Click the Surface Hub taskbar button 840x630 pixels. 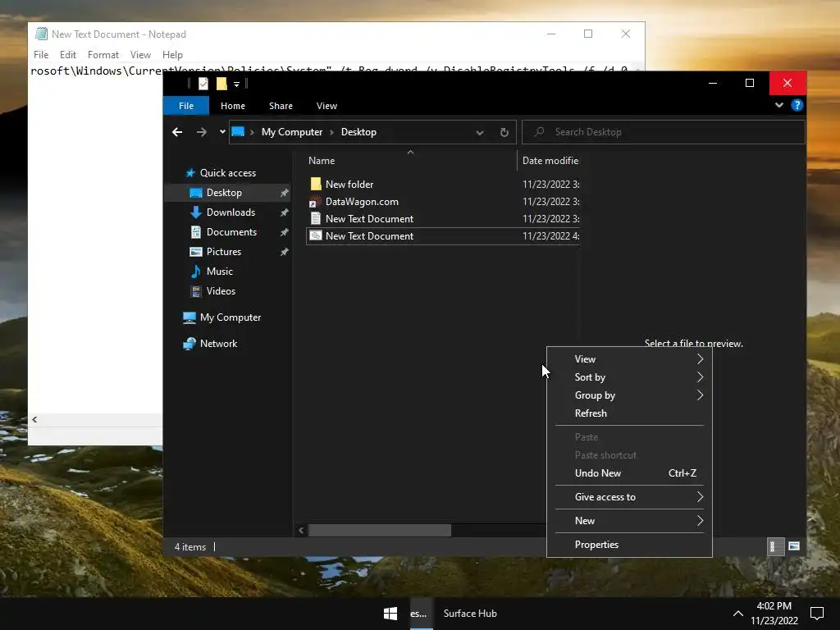470,614
